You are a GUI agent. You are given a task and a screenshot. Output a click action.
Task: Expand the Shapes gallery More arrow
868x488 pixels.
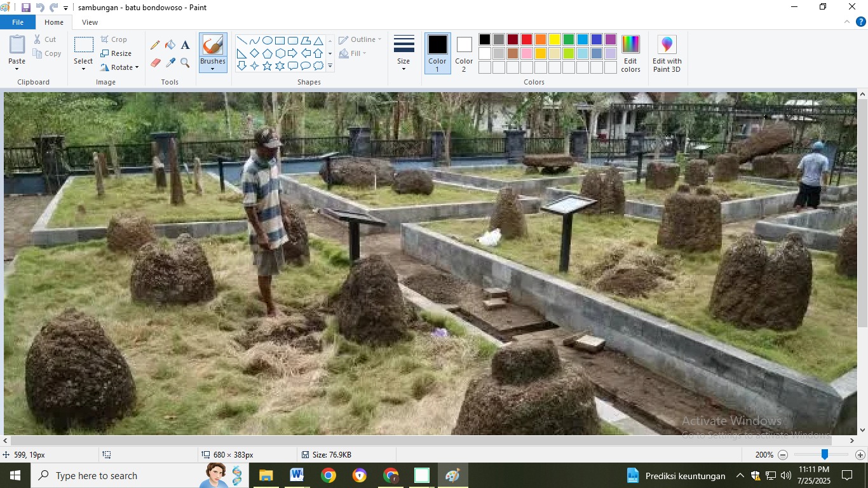pos(330,66)
